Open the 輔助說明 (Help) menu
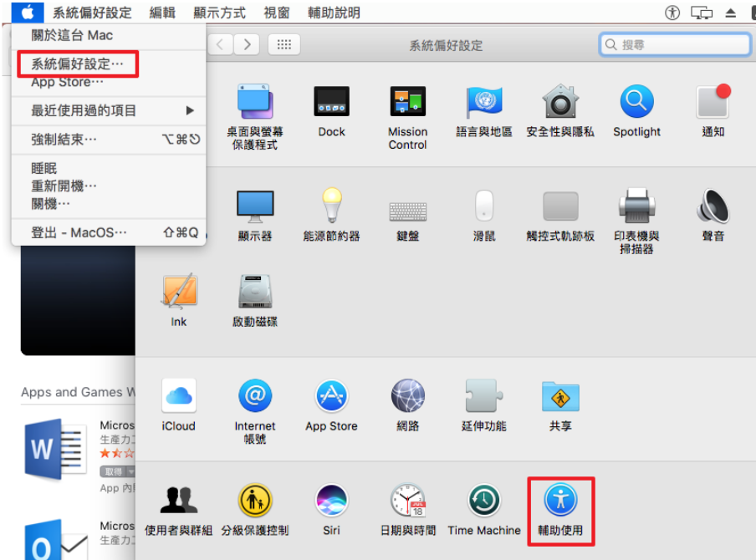 point(335,12)
